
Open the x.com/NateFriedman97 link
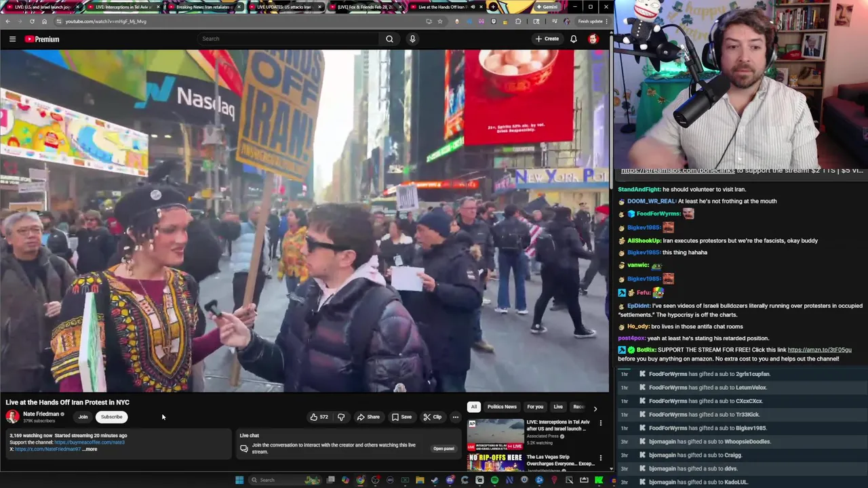coord(47,449)
